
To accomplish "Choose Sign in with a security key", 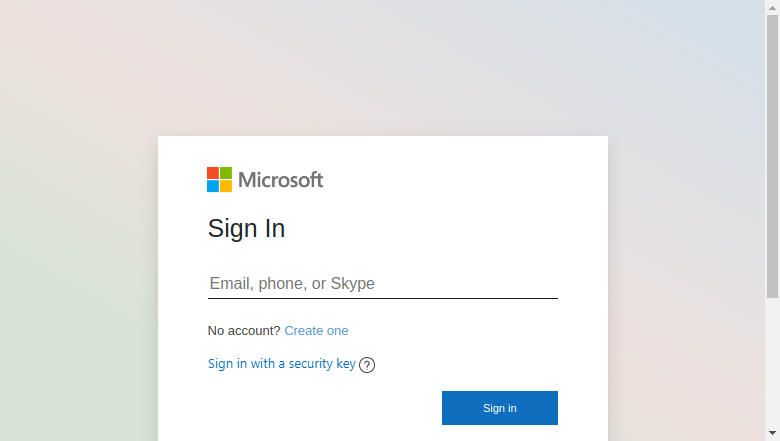I will pos(282,364).
